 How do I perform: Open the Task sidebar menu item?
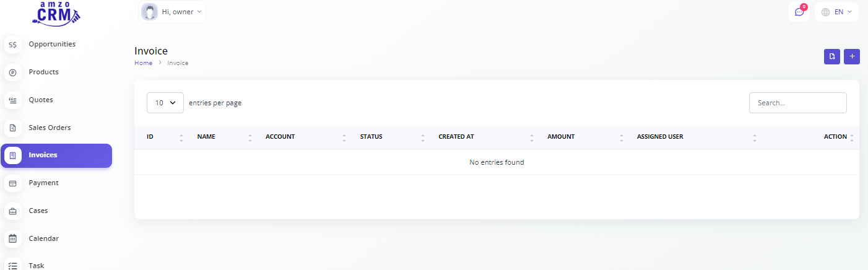pyautogui.click(x=36, y=265)
